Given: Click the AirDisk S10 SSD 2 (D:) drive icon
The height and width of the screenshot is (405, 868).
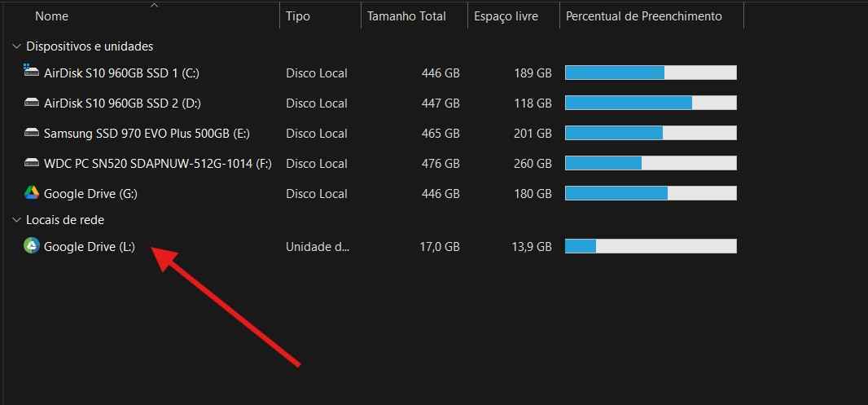Looking at the screenshot, I should [32, 103].
